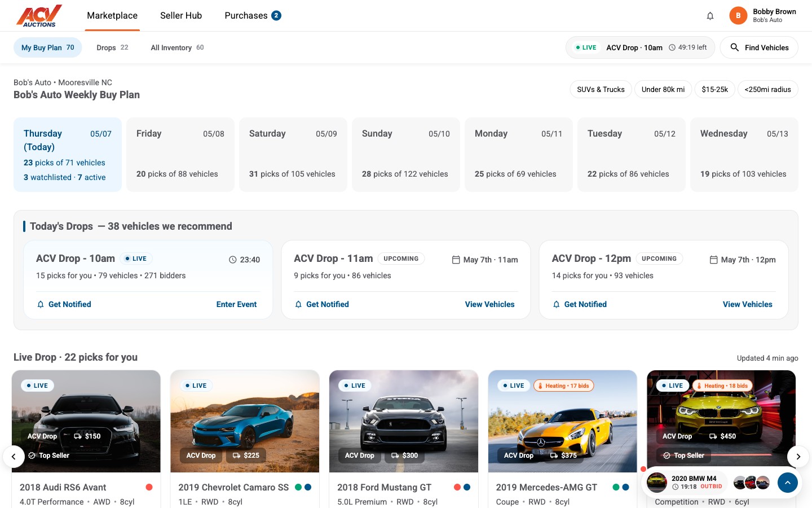Click the calendar icon beside May 7th · 12pm

(714, 260)
